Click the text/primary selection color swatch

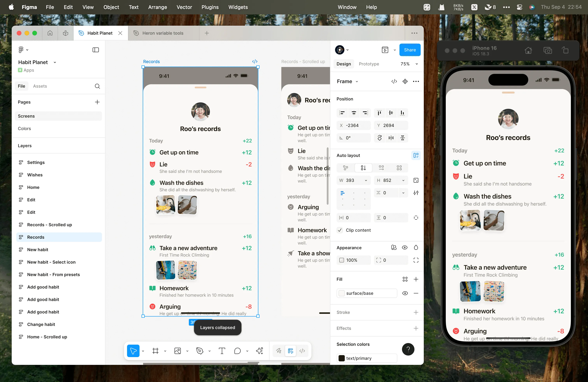pos(341,358)
